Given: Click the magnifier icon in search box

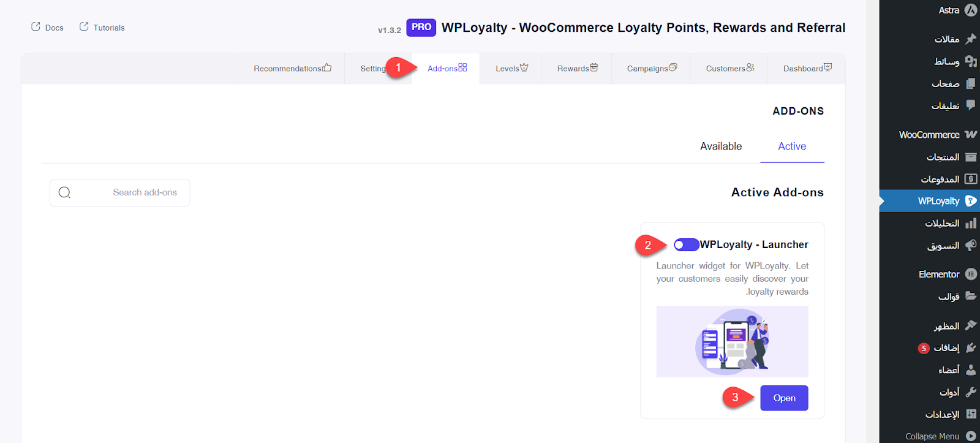Looking at the screenshot, I should click(64, 192).
